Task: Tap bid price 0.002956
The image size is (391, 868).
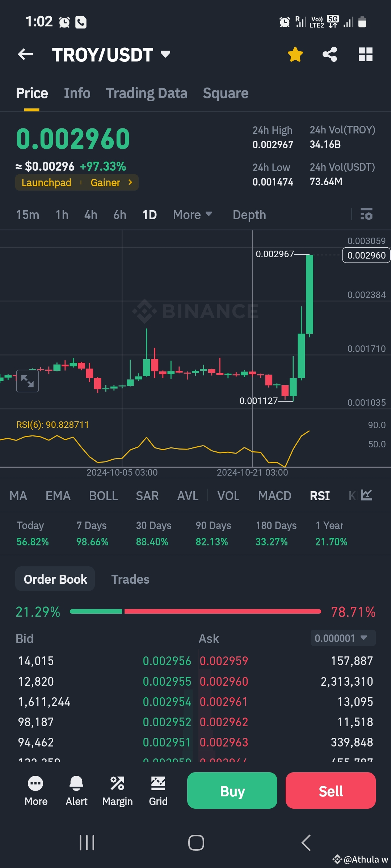Action: click(x=167, y=661)
